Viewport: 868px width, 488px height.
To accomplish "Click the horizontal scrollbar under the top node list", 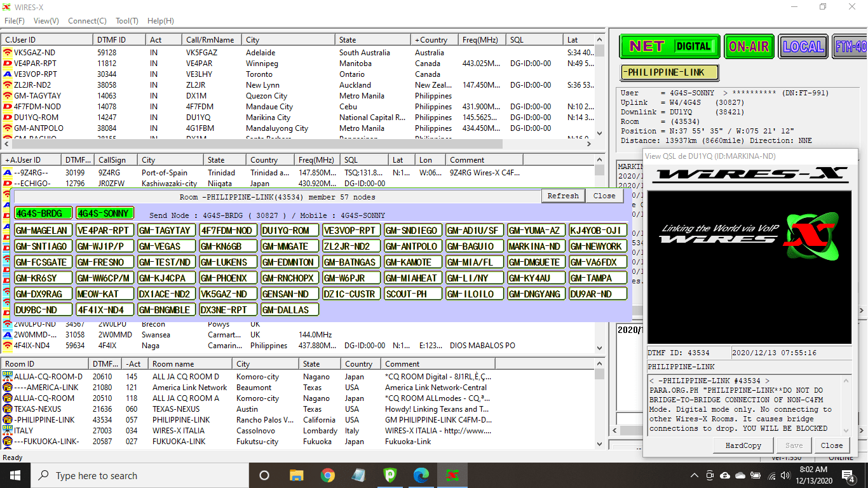I will coord(298,144).
